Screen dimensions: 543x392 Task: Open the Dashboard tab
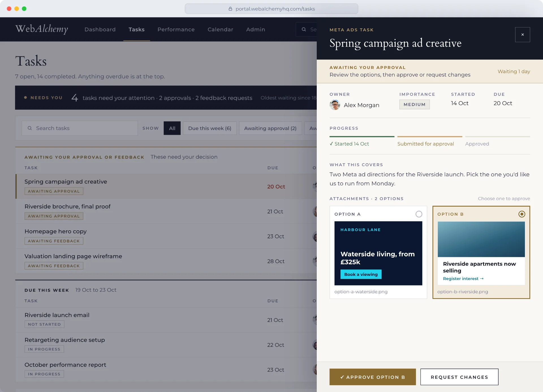(x=100, y=29)
